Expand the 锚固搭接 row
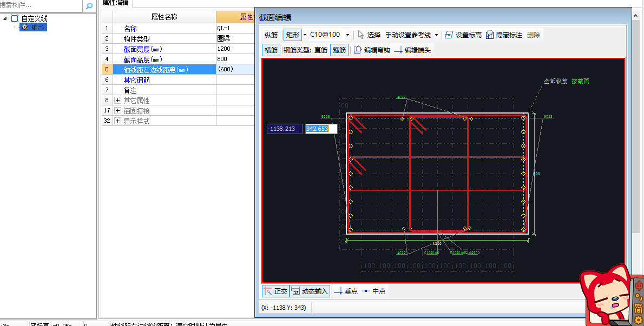This screenshot has width=644, height=326. click(x=117, y=111)
